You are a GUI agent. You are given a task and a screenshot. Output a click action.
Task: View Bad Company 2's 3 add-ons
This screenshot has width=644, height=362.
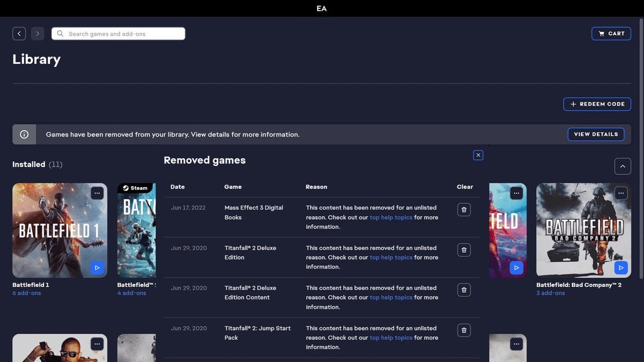(x=550, y=293)
